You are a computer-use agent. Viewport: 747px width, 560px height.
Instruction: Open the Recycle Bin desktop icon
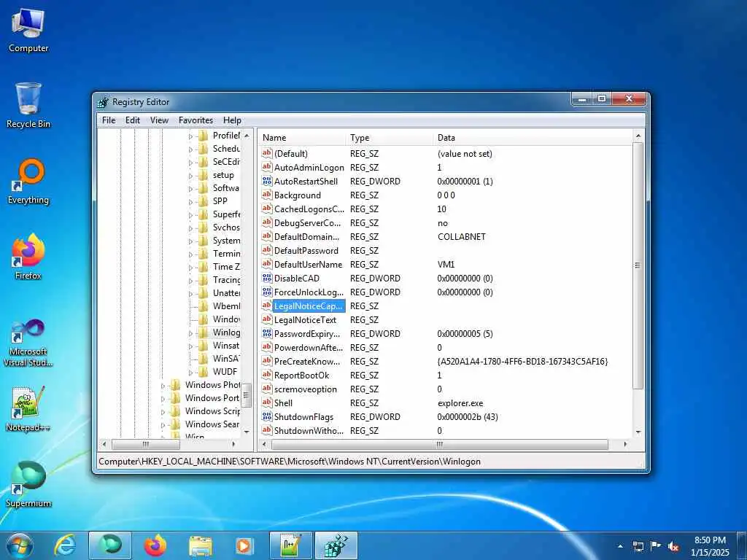coord(28,106)
